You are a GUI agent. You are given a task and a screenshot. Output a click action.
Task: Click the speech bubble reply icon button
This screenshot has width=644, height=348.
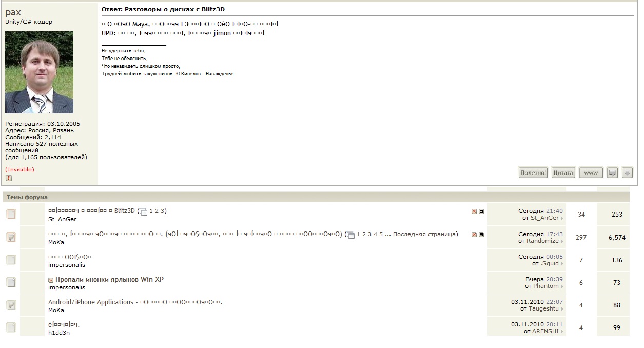click(x=612, y=173)
